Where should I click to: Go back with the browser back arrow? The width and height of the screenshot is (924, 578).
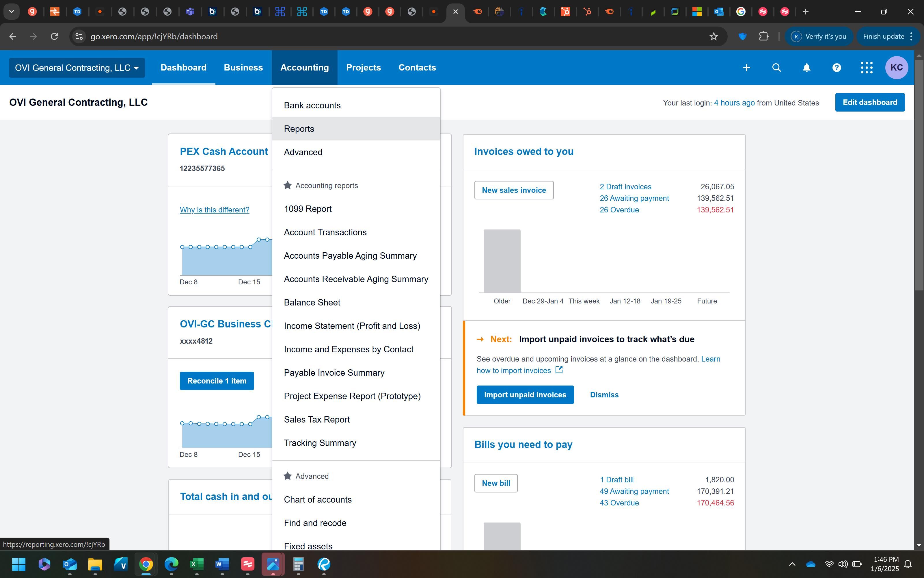coord(13,36)
